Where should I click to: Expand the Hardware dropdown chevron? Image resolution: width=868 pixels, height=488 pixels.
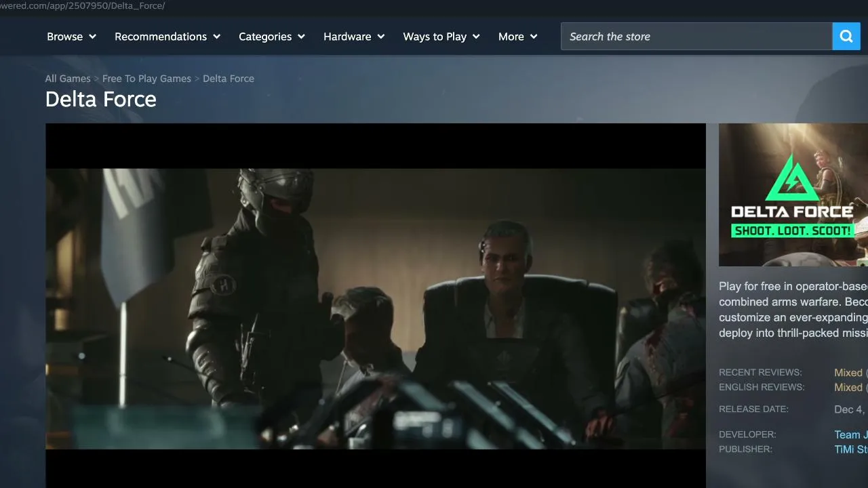pos(380,37)
